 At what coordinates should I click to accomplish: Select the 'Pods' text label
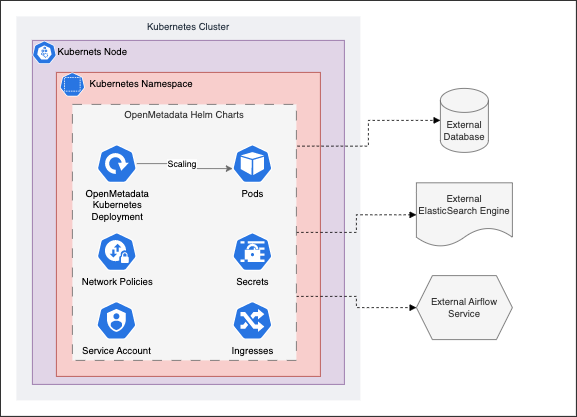click(252, 194)
